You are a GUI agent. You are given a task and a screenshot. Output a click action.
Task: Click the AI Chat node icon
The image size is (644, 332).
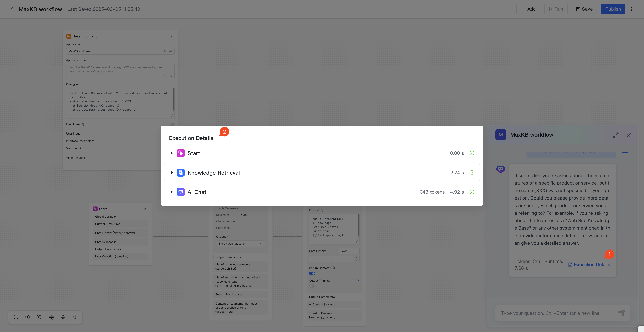coord(180,192)
